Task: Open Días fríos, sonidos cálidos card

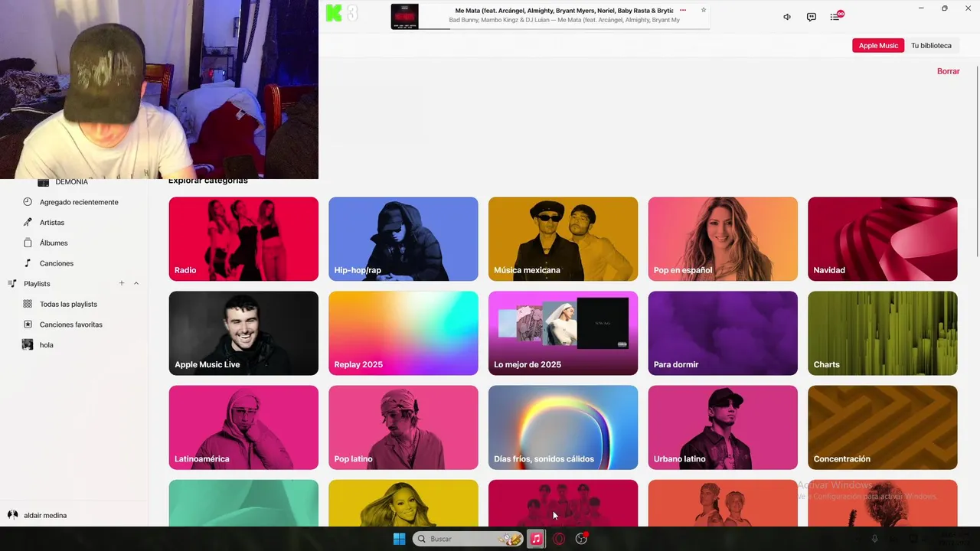Action: pyautogui.click(x=563, y=427)
